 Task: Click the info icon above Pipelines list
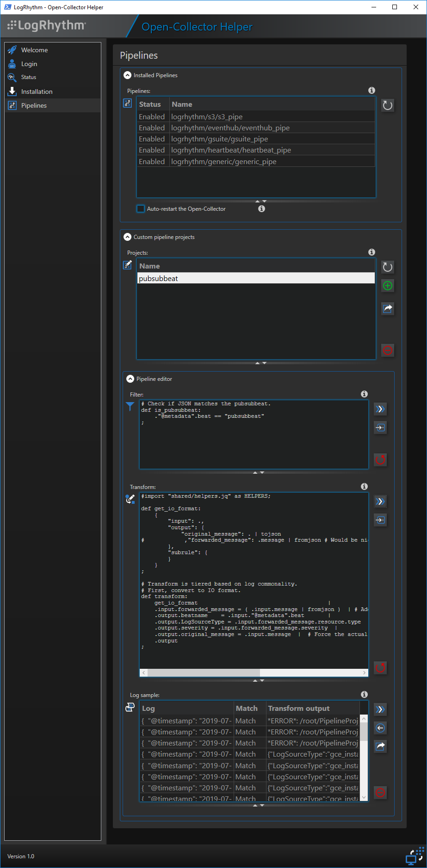371,91
